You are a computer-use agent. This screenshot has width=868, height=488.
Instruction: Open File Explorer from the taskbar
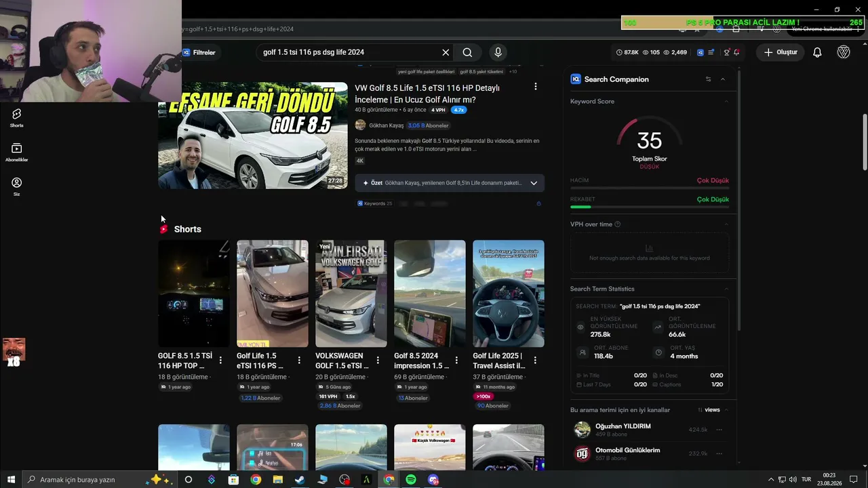tap(278, 480)
